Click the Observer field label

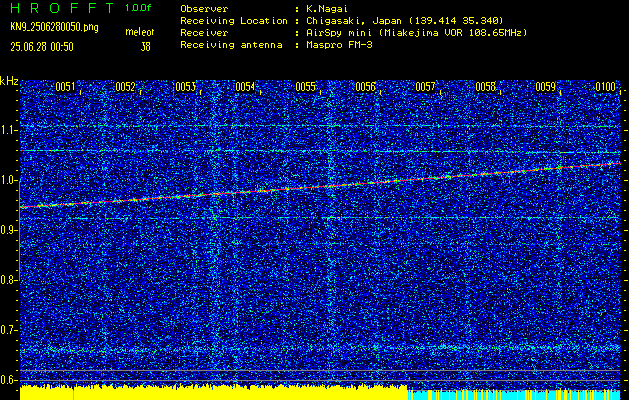204,8
